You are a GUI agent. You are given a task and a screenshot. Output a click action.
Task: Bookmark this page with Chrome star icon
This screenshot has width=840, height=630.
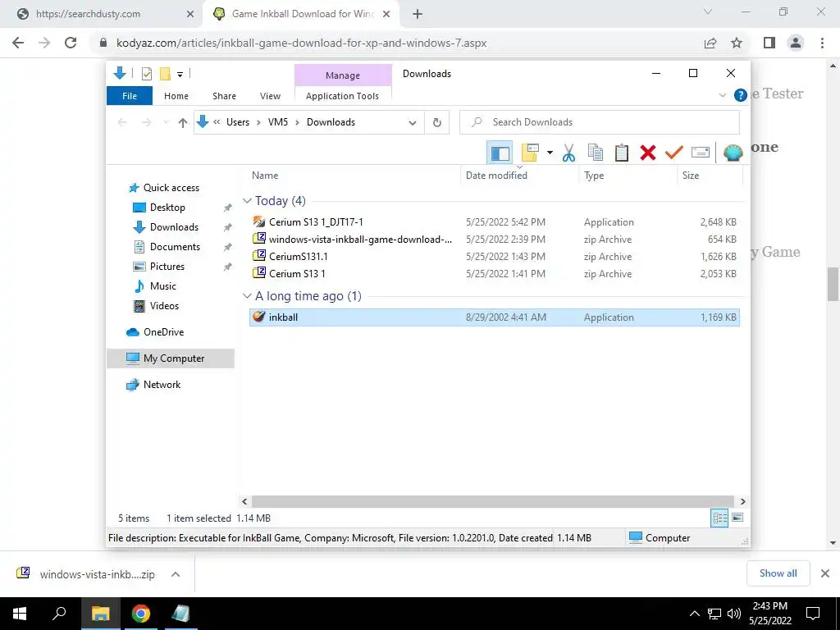pos(737,43)
